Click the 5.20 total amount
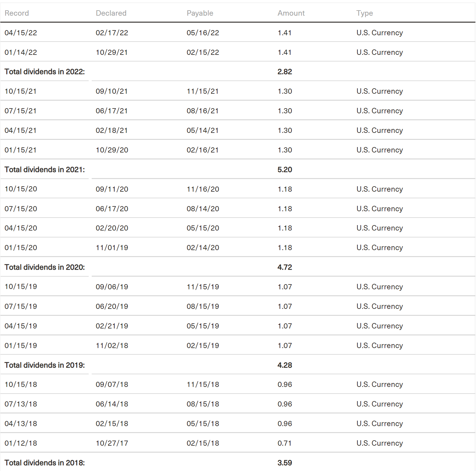Viewport: 476px width, 471px height. pos(285,170)
